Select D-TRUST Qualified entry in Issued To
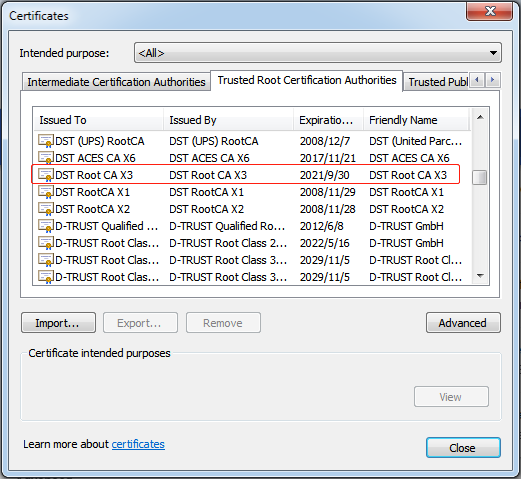The image size is (521, 479). pyautogui.click(x=106, y=226)
